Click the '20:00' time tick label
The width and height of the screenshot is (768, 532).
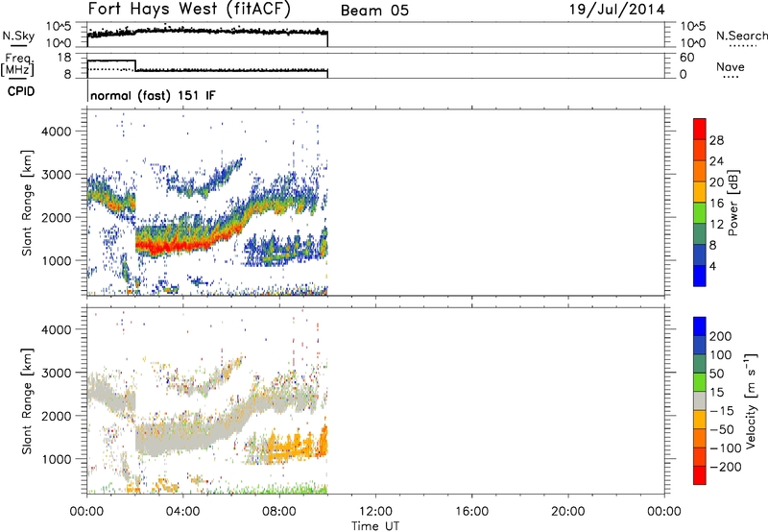(568, 512)
